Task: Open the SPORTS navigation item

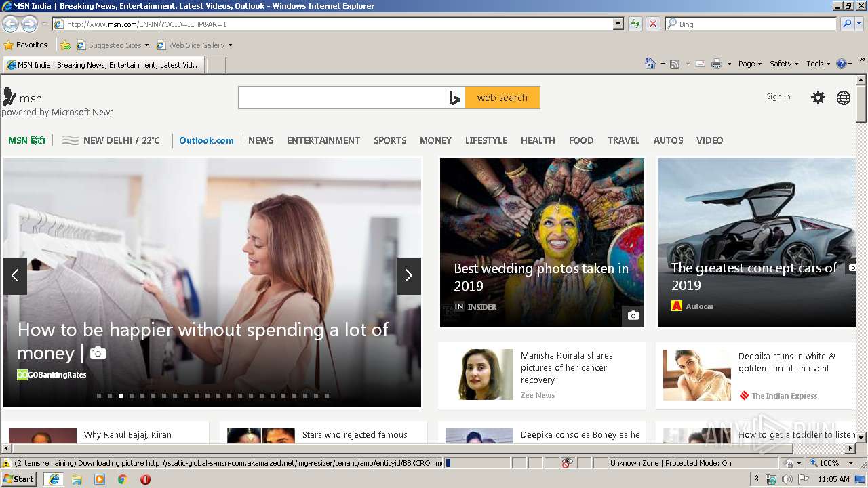Action: tap(390, 140)
